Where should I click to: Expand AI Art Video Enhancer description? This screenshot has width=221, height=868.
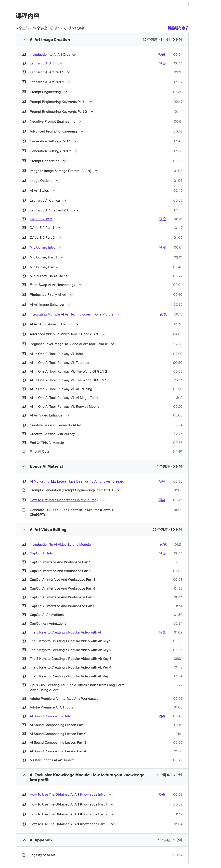(x=68, y=416)
